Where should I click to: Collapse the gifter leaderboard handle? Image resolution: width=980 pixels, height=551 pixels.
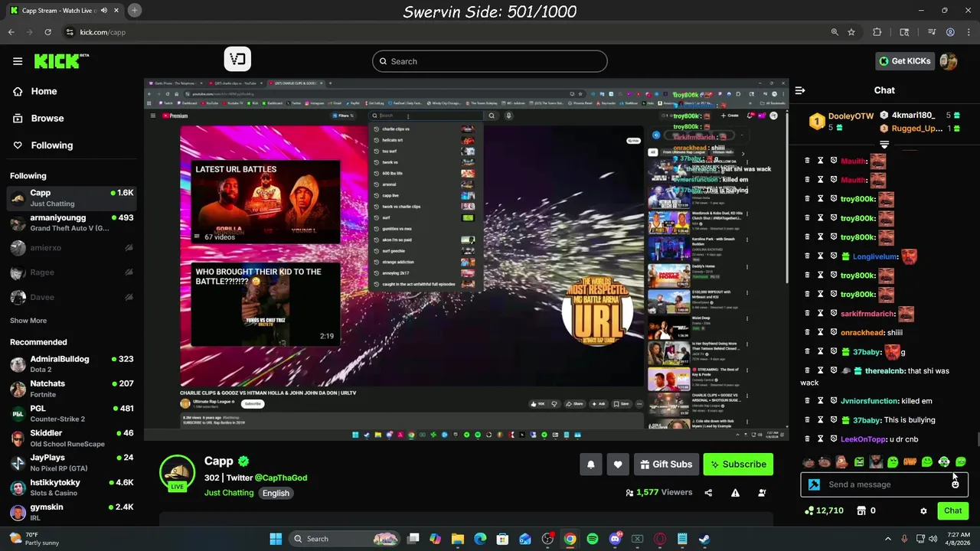(884, 145)
